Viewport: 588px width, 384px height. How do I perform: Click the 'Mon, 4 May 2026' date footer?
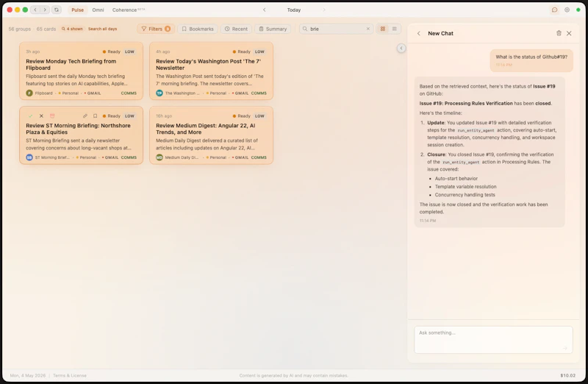click(x=28, y=375)
